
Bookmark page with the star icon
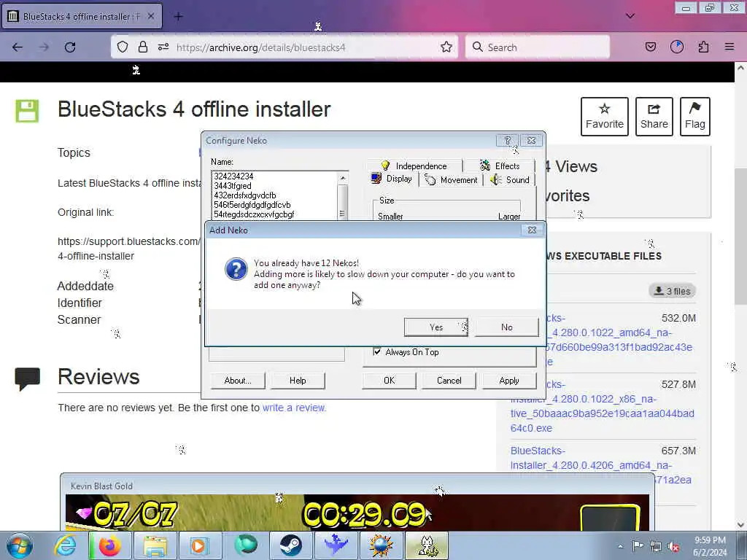446,47
